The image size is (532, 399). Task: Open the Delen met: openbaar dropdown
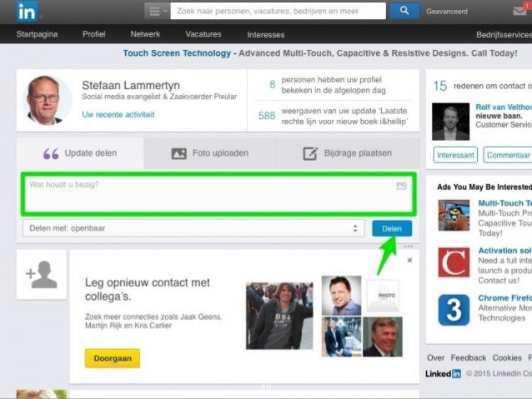click(193, 228)
